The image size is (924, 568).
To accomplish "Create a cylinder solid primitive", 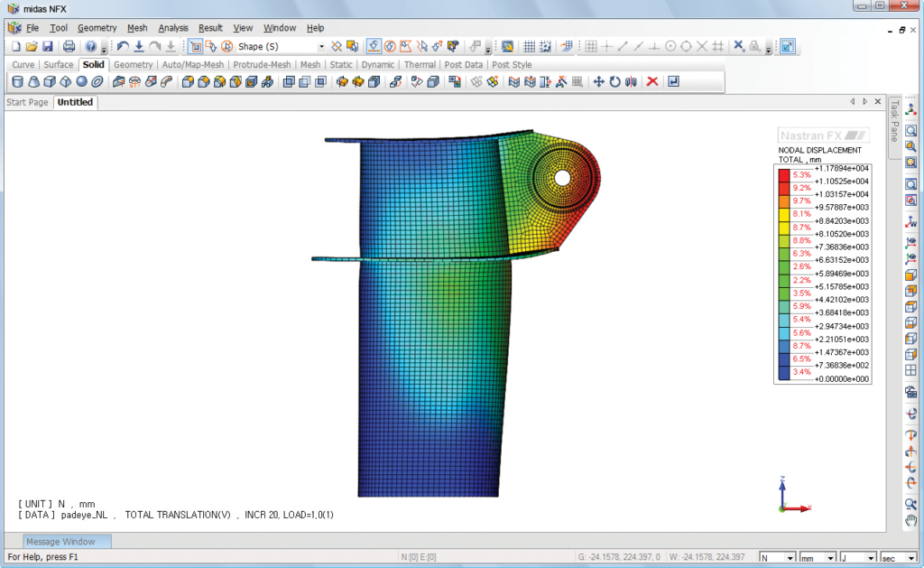I will pyautogui.click(x=18, y=82).
